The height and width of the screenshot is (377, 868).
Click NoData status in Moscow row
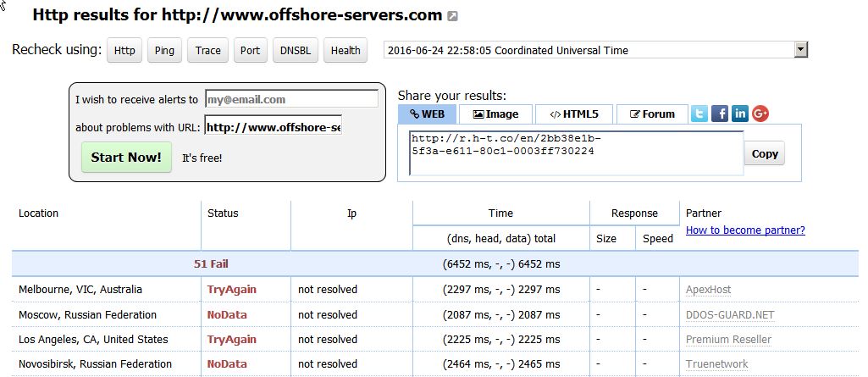pos(227,315)
